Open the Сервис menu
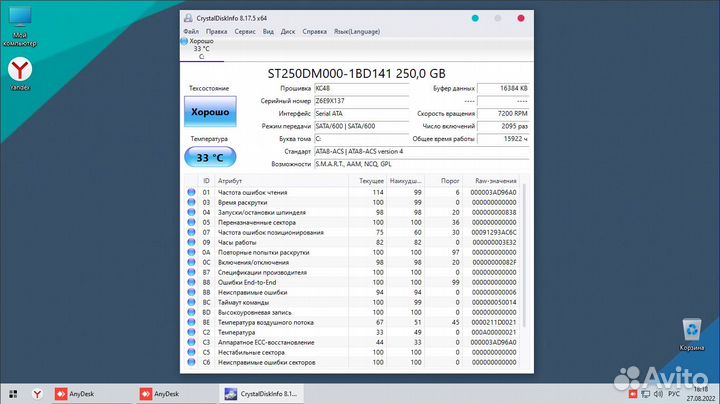720x404 pixels. (x=245, y=31)
